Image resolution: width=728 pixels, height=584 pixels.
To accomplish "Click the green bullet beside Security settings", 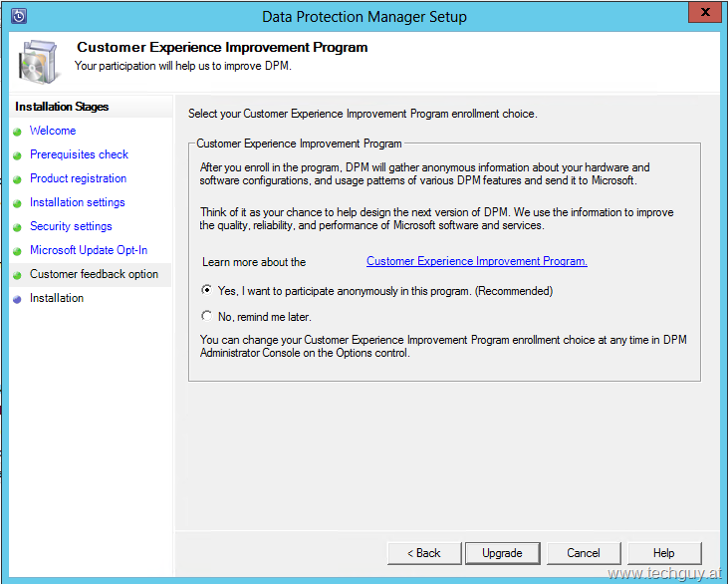I will pos(17,227).
